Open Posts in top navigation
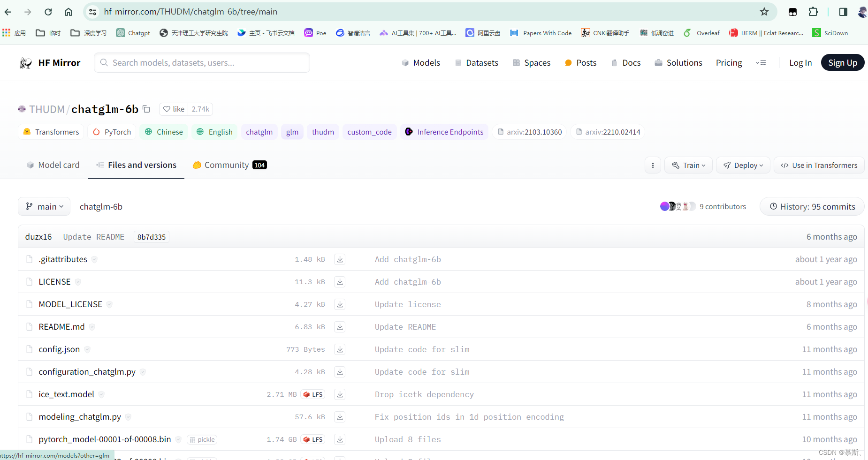 click(580, 63)
